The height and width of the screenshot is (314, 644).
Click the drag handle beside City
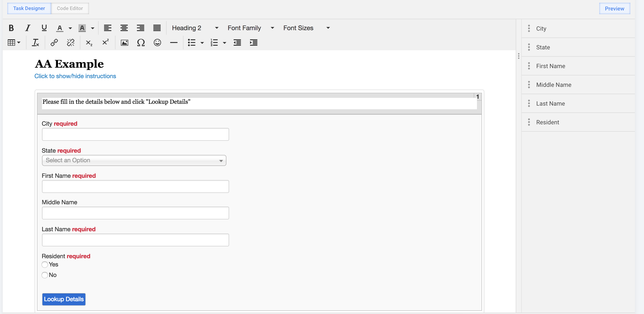point(529,28)
